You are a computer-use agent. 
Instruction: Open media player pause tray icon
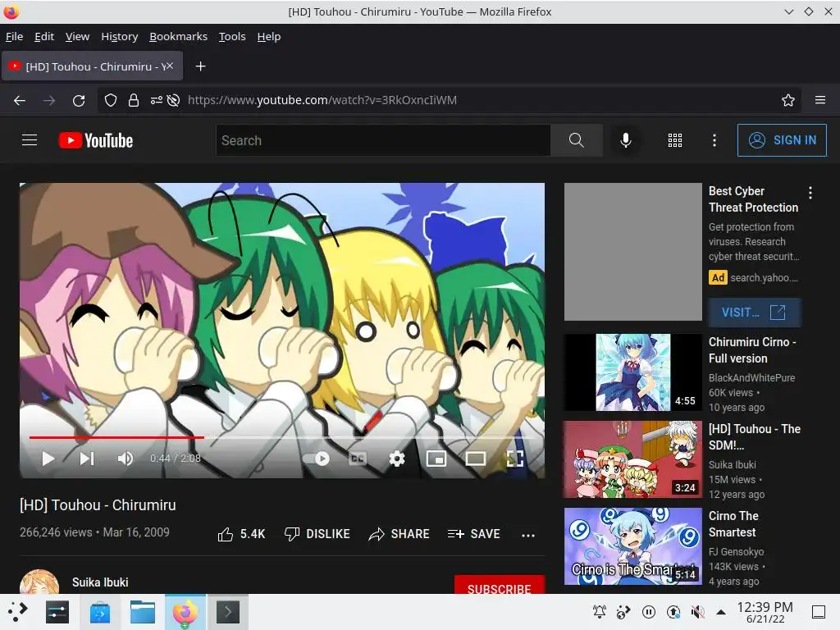coord(648,612)
